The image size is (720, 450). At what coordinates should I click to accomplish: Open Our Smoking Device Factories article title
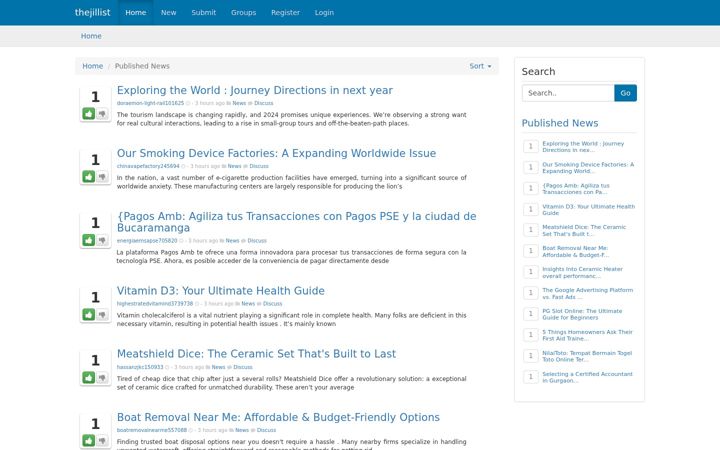click(x=276, y=153)
